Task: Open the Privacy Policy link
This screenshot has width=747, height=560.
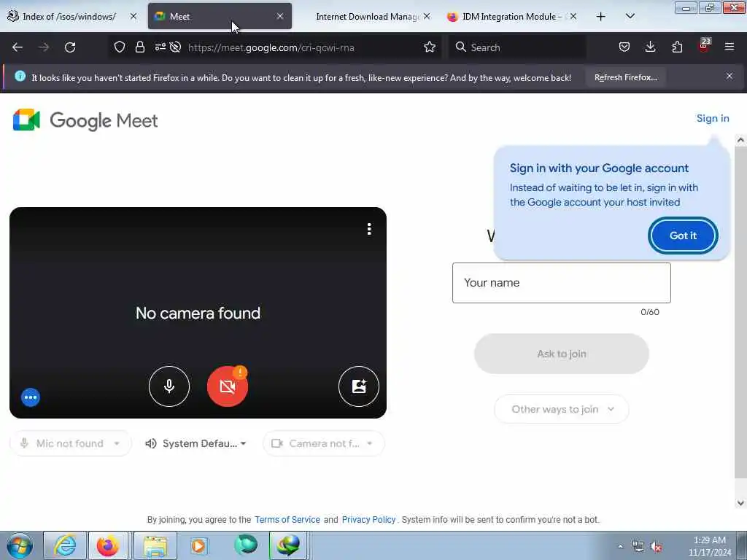Action: 368,519
